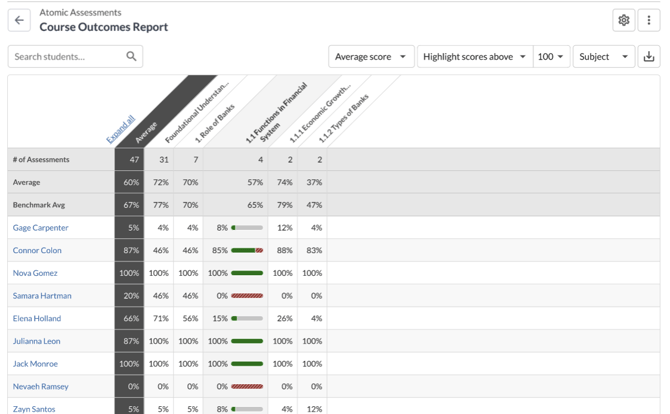Click the search magnifier icon
This screenshot has width=670, height=414.
tap(131, 57)
